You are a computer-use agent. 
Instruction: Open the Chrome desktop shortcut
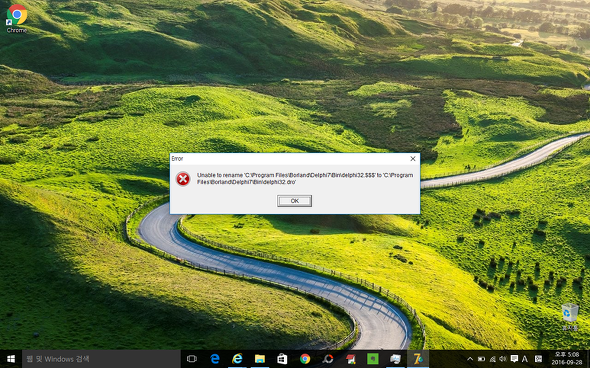point(17,18)
